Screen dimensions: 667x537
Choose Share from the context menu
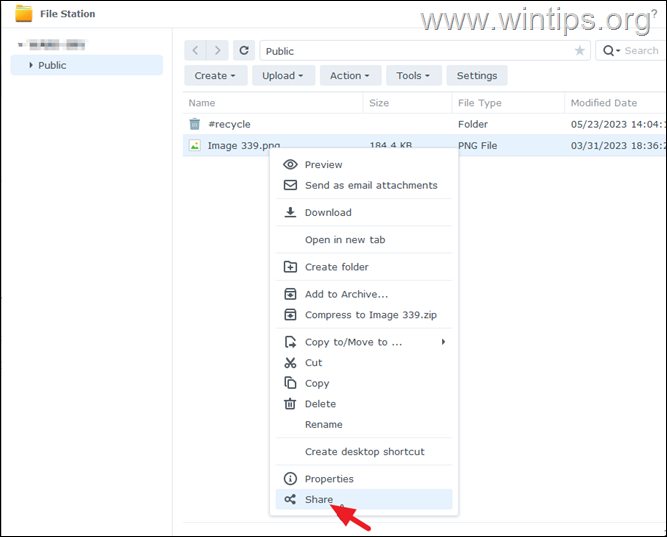pyautogui.click(x=364, y=499)
